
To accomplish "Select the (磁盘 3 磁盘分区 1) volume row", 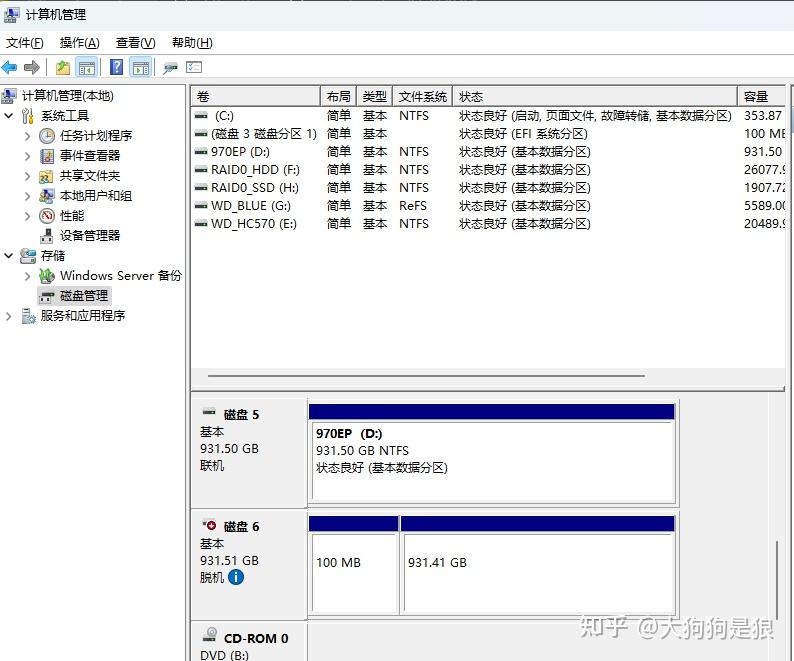I will (489, 134).
